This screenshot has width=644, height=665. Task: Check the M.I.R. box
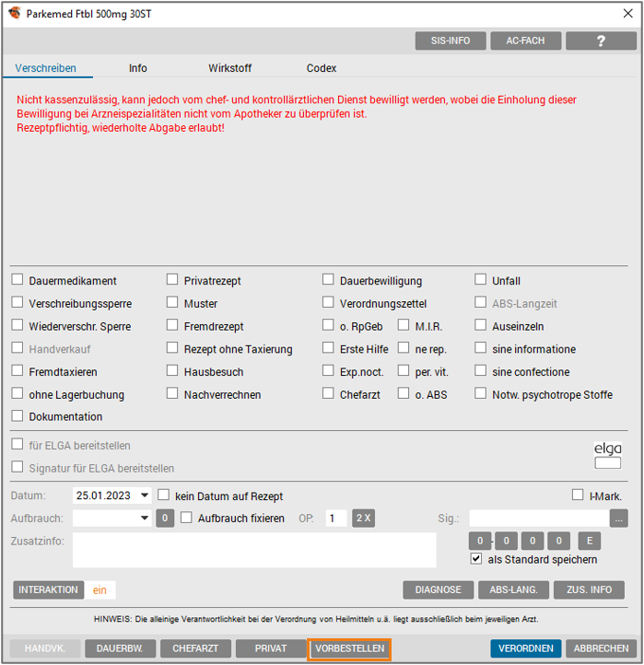(x=404, y=325)
